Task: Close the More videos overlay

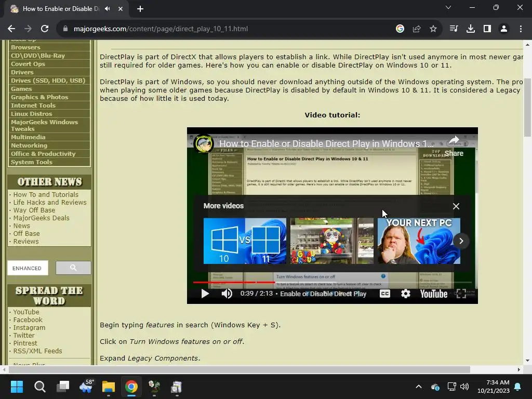Action: coord(456,206)
